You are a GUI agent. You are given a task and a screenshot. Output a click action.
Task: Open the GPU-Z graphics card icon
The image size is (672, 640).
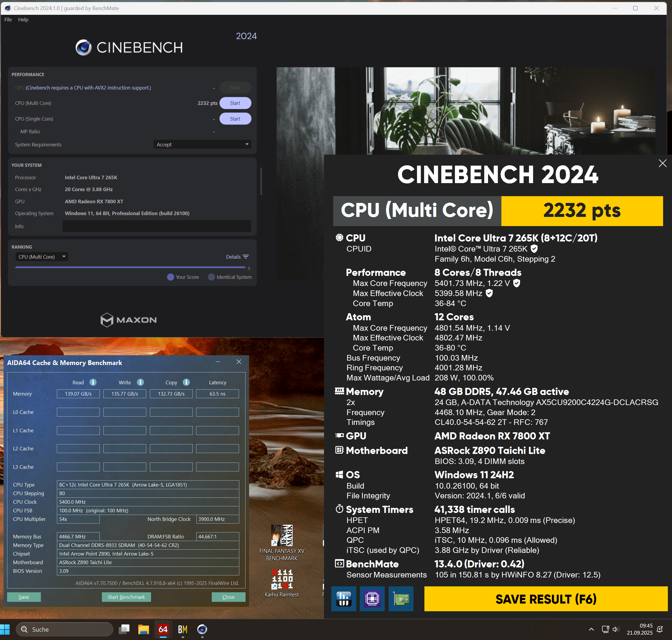coord(401,599)
